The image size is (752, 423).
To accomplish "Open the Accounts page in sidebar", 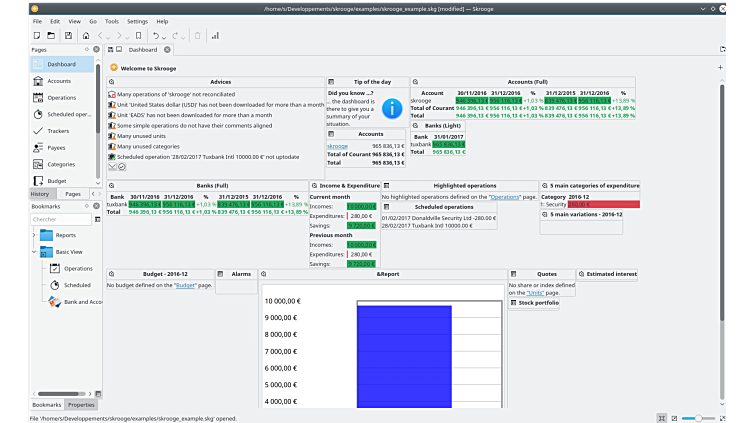I will [59, 81].
